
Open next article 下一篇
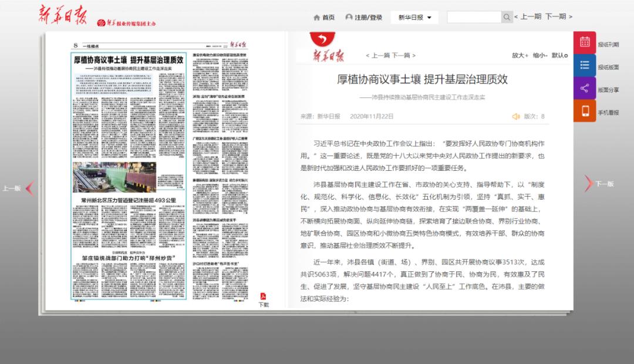[403, 55]
